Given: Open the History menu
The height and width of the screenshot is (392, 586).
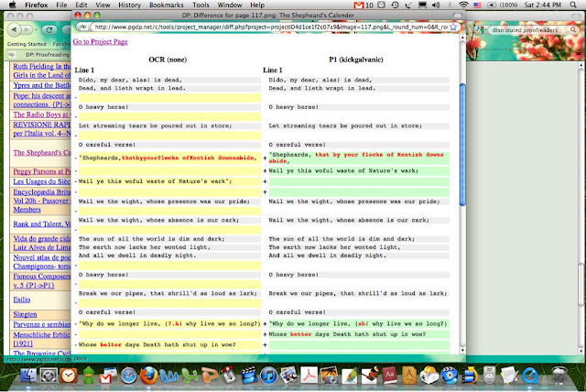Looking at the screenshot, I should click(129, 5).
